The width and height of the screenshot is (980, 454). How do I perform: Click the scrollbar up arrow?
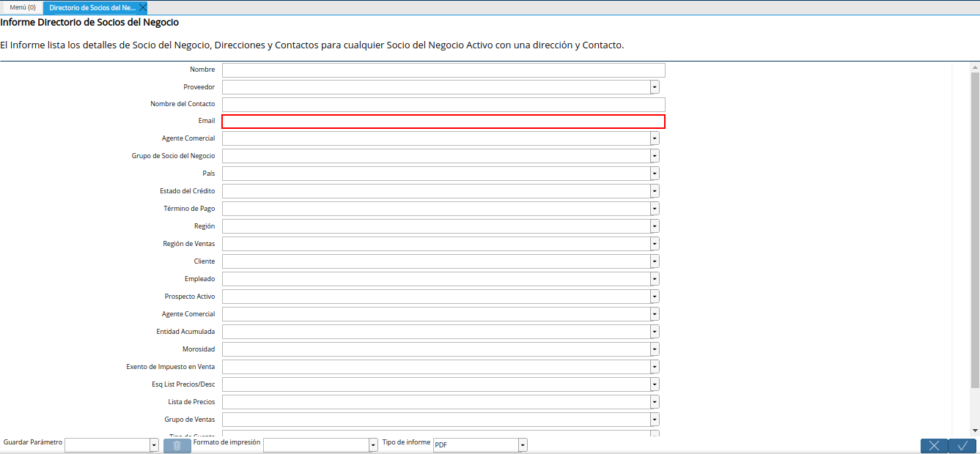[x=975, y=67]
